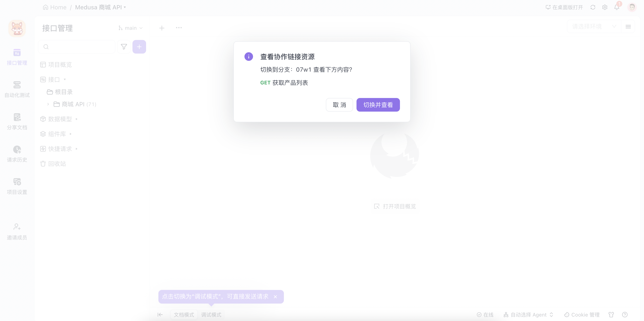Click 邀请成员 in sidebar

(17, 231)
